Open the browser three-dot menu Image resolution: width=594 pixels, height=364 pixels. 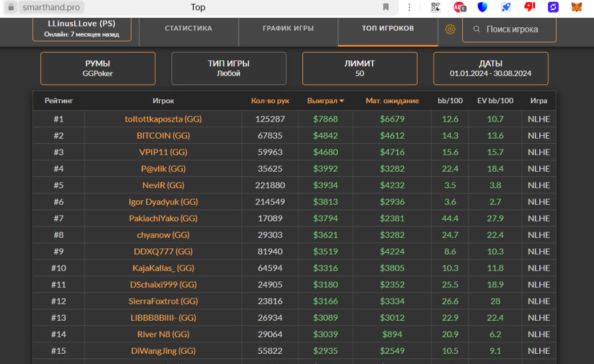pos(409,7)
